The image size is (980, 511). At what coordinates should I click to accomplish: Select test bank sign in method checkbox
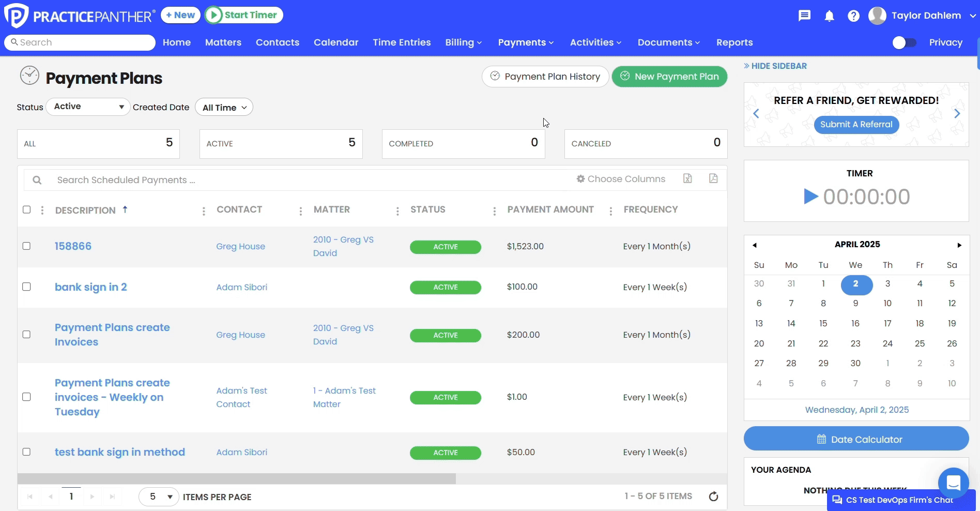(27, 452)
